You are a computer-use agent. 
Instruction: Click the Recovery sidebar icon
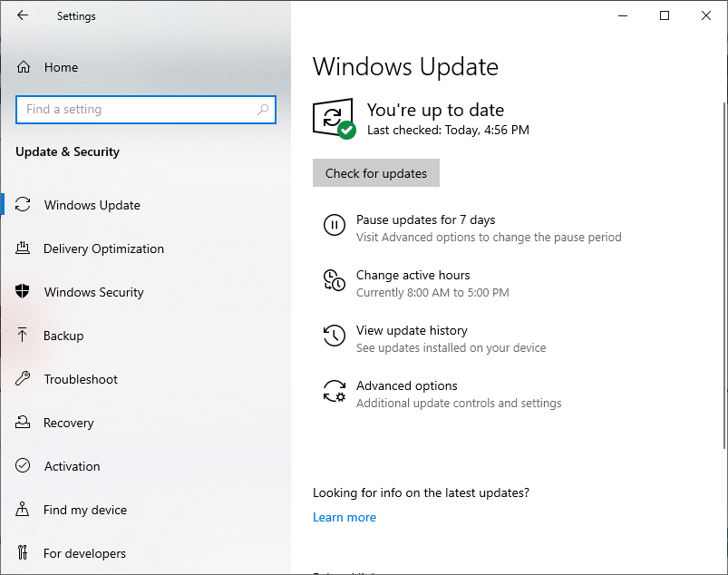(x=23, y=423)
